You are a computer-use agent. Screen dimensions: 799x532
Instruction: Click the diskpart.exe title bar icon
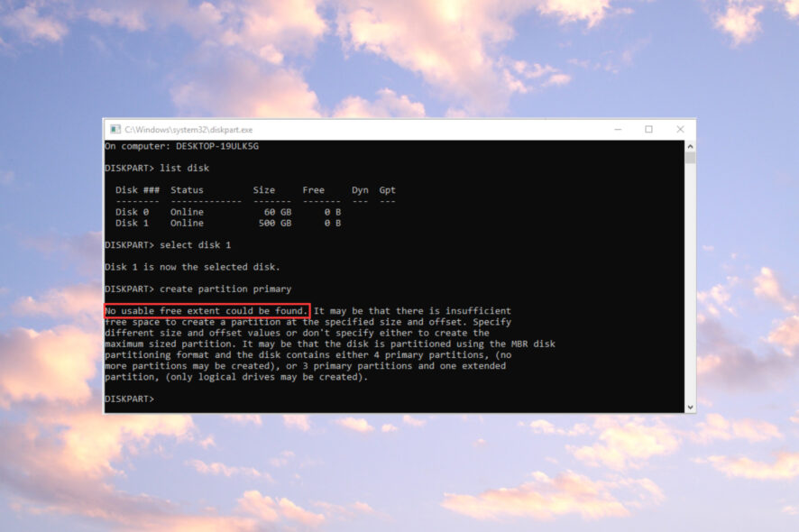coord(115,130)
